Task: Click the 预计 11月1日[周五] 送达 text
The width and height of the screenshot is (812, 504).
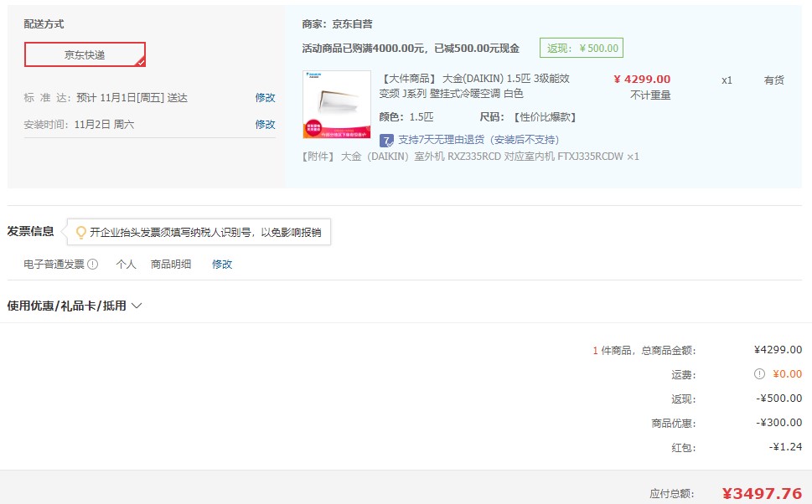Action: [x=132, y=97]
